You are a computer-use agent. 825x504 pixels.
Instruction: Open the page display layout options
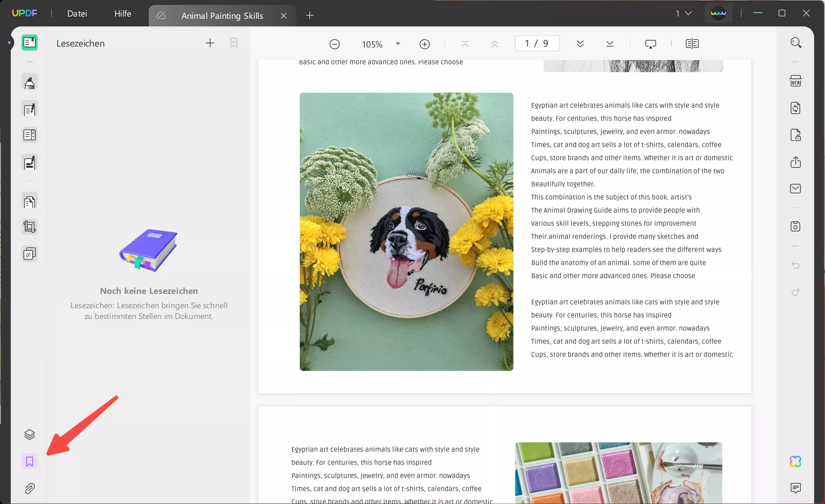692,44
